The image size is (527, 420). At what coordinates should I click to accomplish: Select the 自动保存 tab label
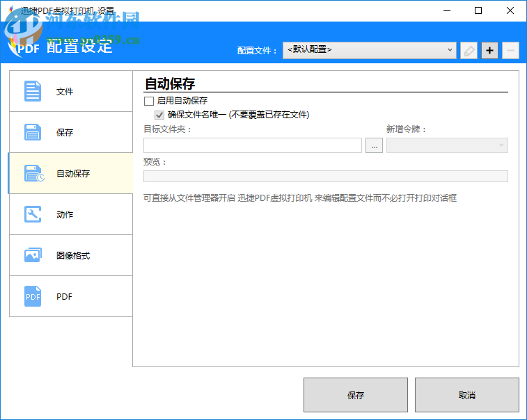73,173
